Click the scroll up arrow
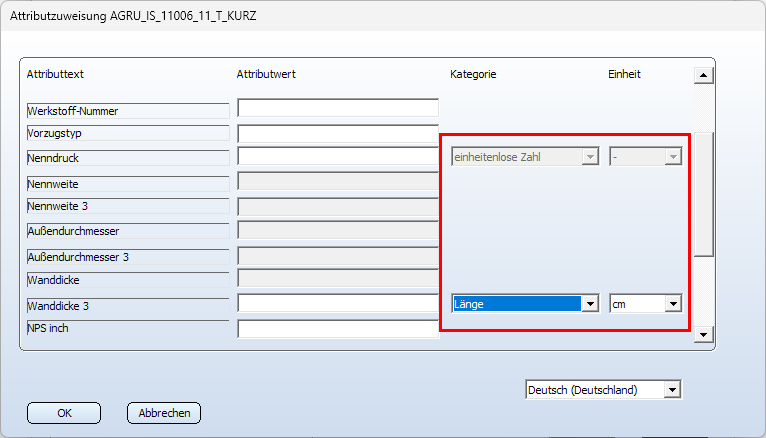This screenshot has height=438, width=766. click(703, 75)
